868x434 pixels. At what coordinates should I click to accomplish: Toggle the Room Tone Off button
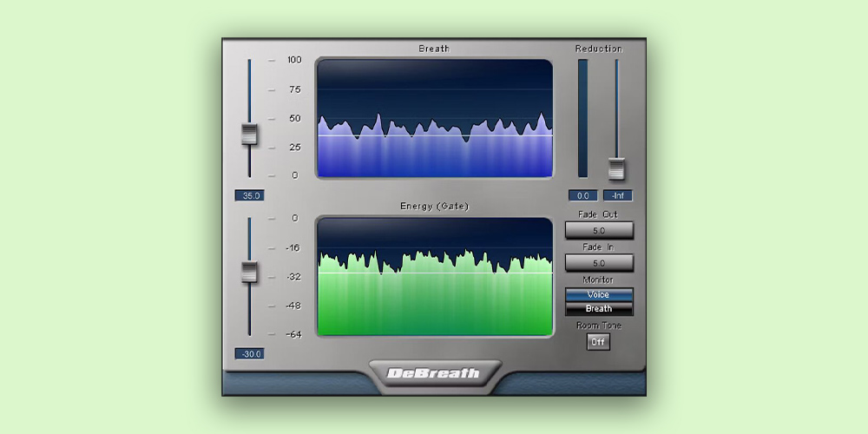coord(599,342)
